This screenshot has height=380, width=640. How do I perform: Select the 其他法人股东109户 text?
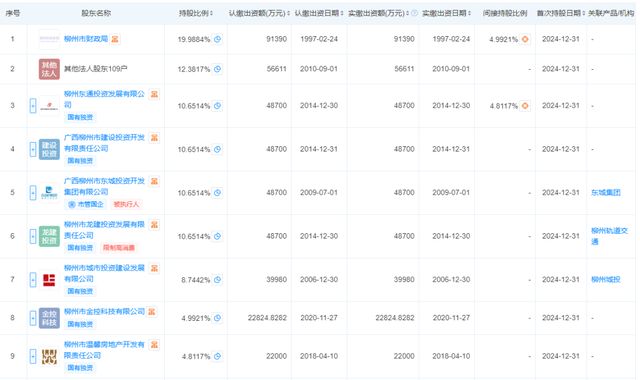pyautogui.click(x=96, y=69)
